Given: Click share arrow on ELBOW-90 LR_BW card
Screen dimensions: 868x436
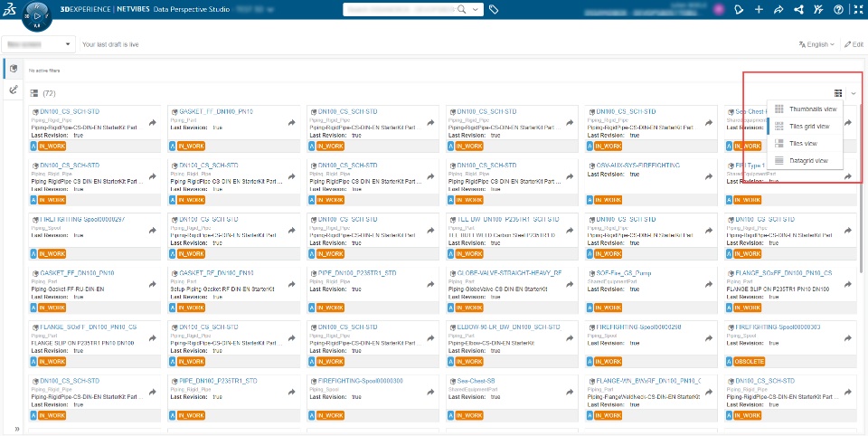Looking at the screenshot, I should (x=569, y=338).
